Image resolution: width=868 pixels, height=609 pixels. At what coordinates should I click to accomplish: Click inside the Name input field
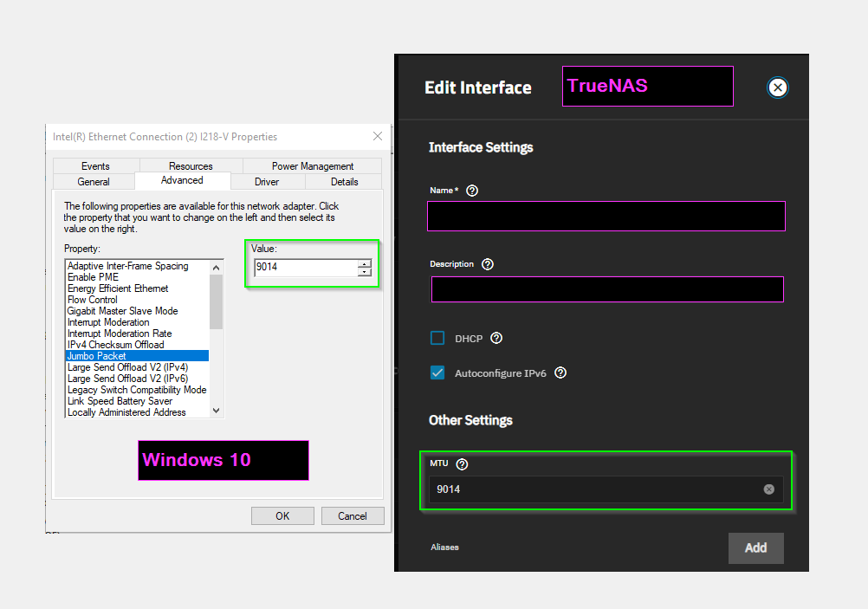pyautogui.click(x=606, y=216)
